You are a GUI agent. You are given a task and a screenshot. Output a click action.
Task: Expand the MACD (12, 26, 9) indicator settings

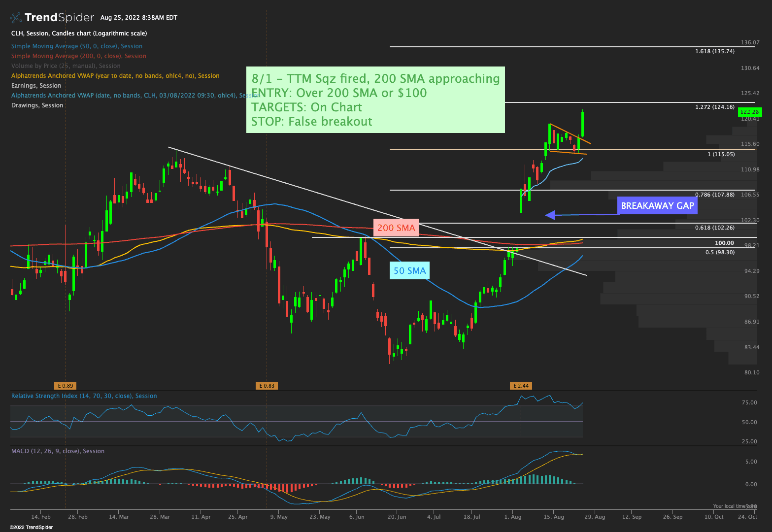tap(58, 451)
